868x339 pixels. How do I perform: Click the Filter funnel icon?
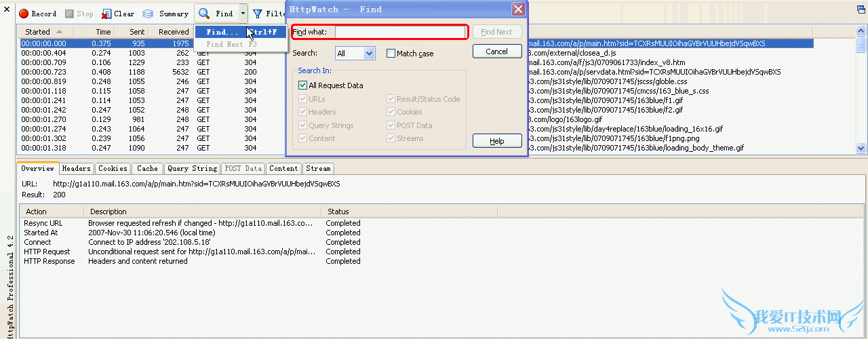(x=258, y=14)
